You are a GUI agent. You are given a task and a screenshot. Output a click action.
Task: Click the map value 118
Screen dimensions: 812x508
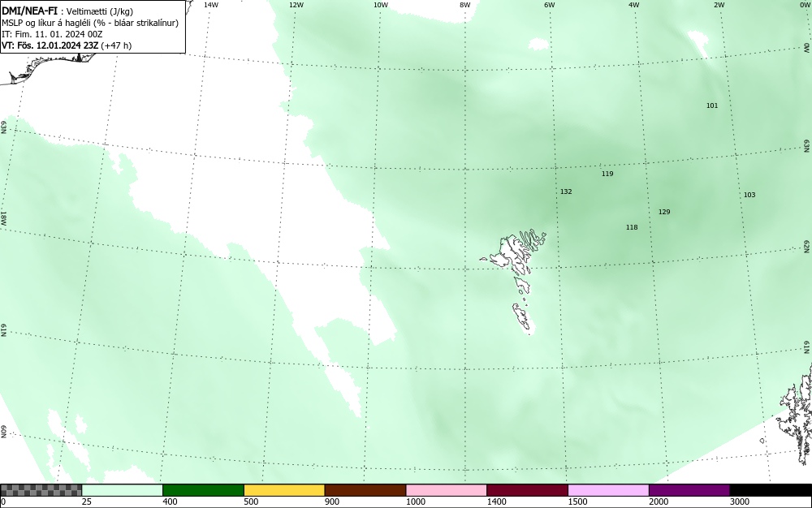[632, 227]
